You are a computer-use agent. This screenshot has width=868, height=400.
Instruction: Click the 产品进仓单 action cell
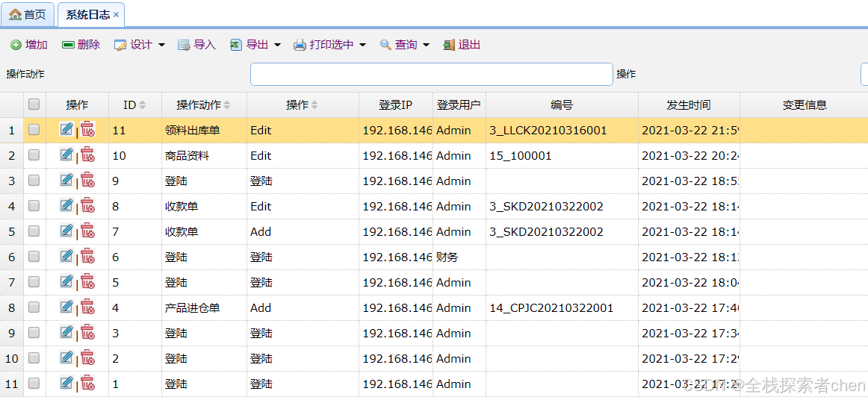pos(204,307)
